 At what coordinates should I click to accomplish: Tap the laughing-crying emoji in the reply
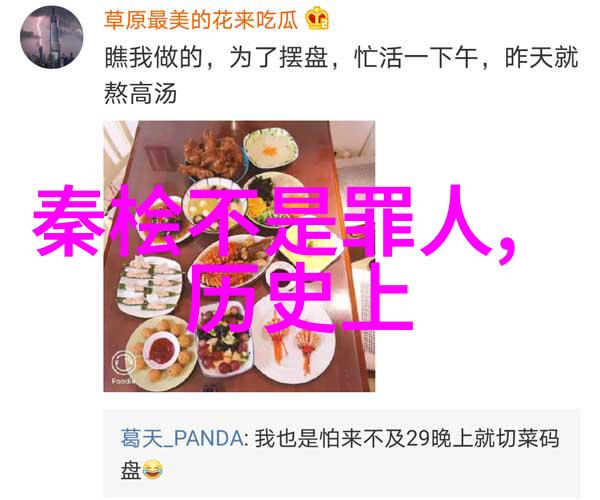click(153, 470)
